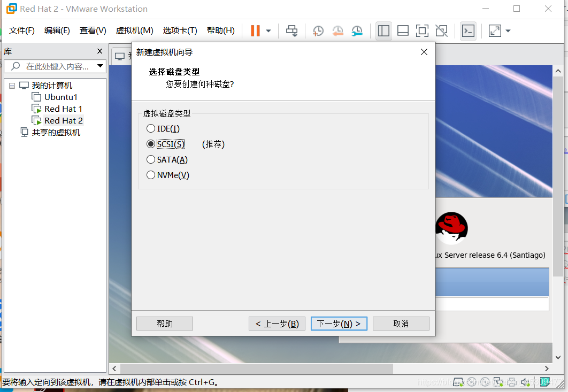The height and width of the screenshot is (392, 568).
Task: Open the stretch display dropdown arrow
Action: (x=508, y=31)
